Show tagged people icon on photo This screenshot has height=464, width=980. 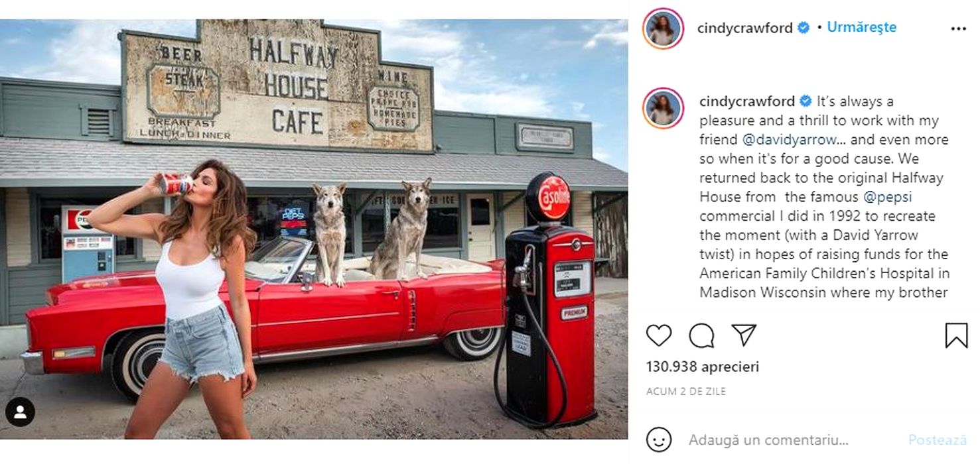tap(20, 412)
